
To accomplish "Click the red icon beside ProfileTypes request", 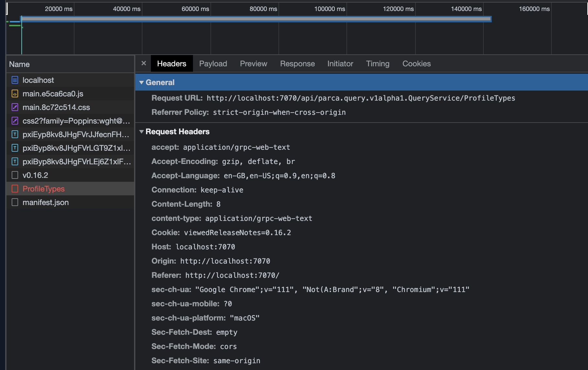I will point(15,189).
